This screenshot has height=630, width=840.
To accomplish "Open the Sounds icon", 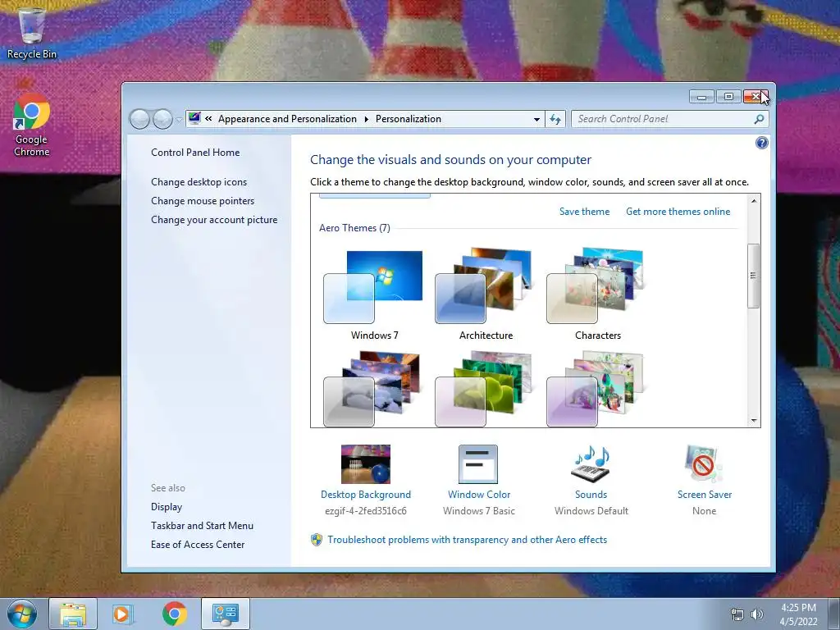I will [x=591, y=464].
